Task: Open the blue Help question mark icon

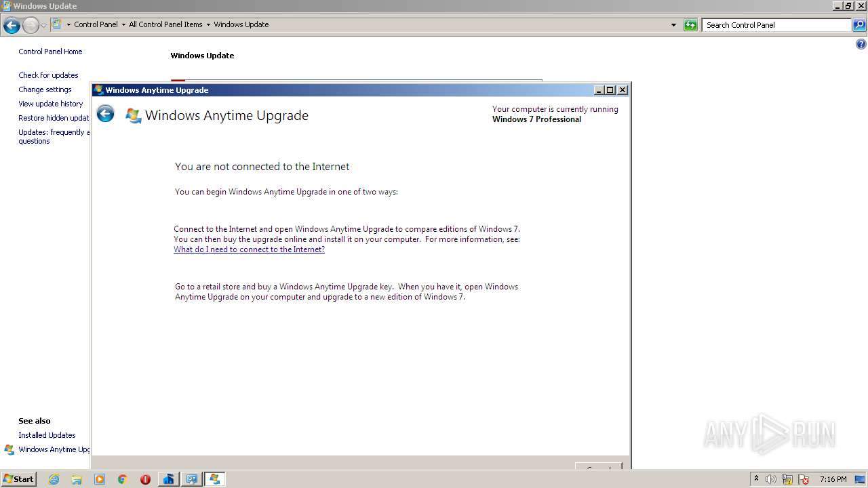Action: [x=861, y=45]
